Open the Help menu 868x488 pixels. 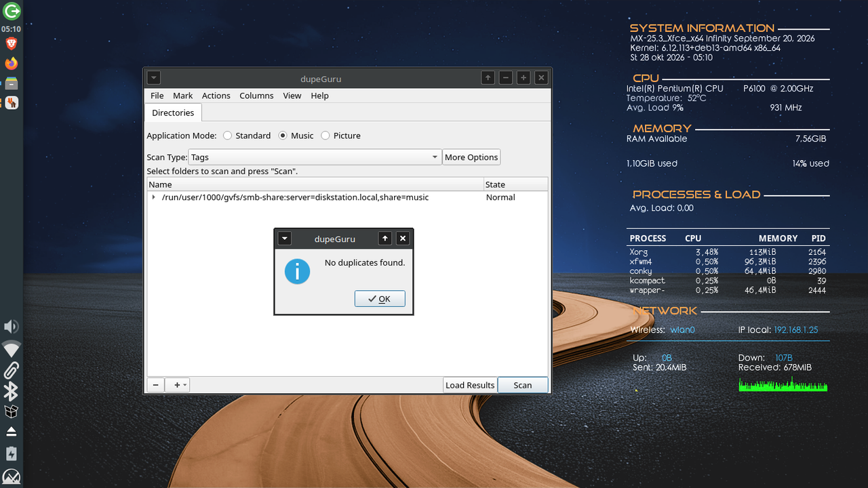point(320,96)
